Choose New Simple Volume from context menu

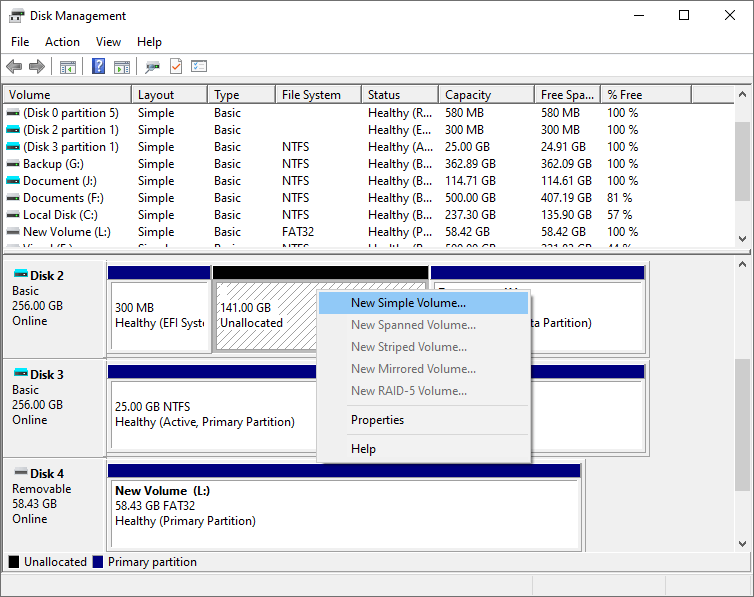coord(408,302)
